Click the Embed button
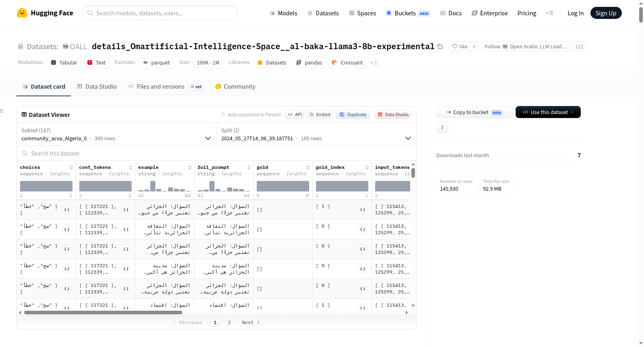 pos(320,114)
